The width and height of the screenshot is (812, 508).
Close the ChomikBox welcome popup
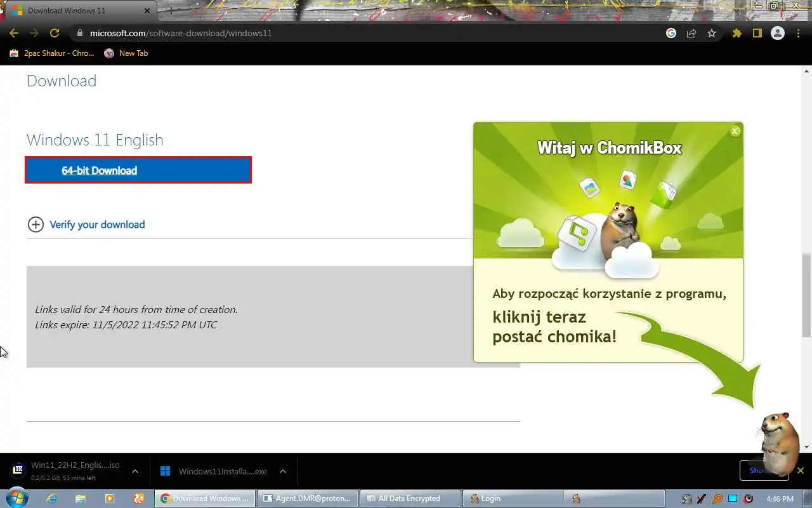click(735, 131)
